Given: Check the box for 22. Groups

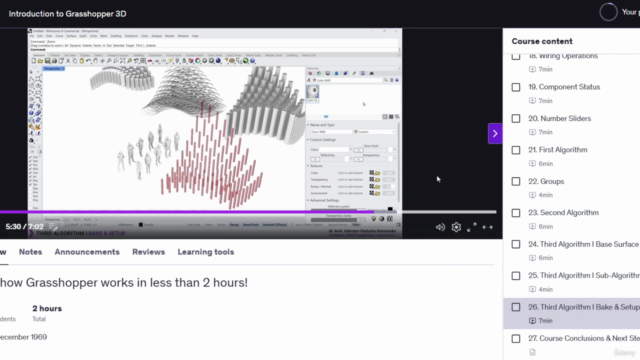Looking at the screenshot, I should [516, 182].
